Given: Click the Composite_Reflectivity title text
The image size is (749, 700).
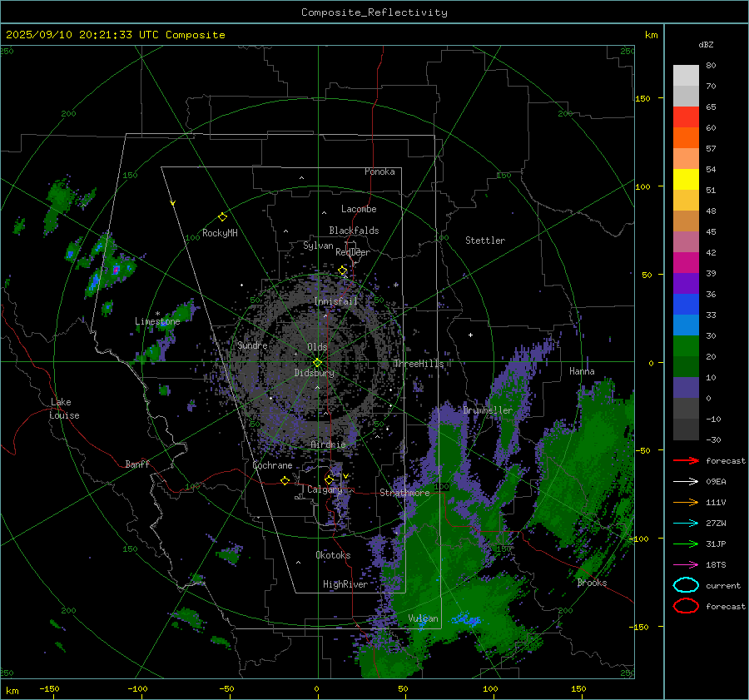Looking at the screenshot, I should 374,12.
